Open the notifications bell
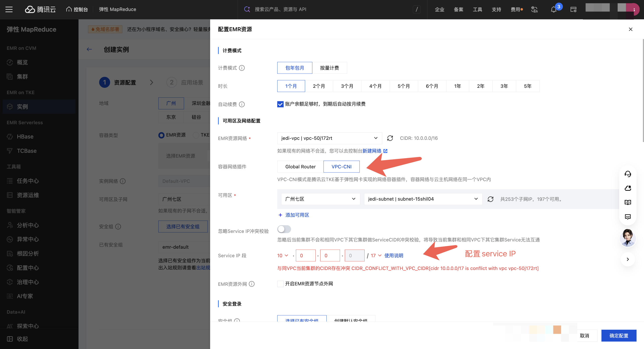 click(x=553, y=9)
